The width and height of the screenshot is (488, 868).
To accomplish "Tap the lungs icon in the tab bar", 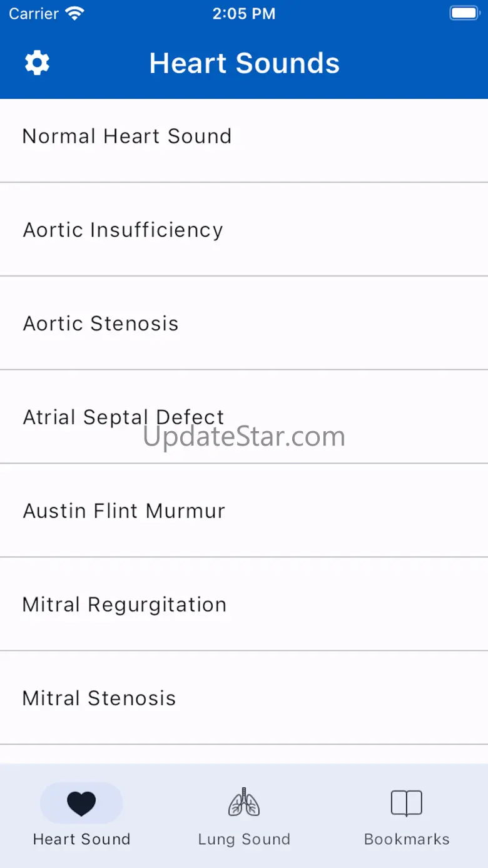I will tap(244, 803).
